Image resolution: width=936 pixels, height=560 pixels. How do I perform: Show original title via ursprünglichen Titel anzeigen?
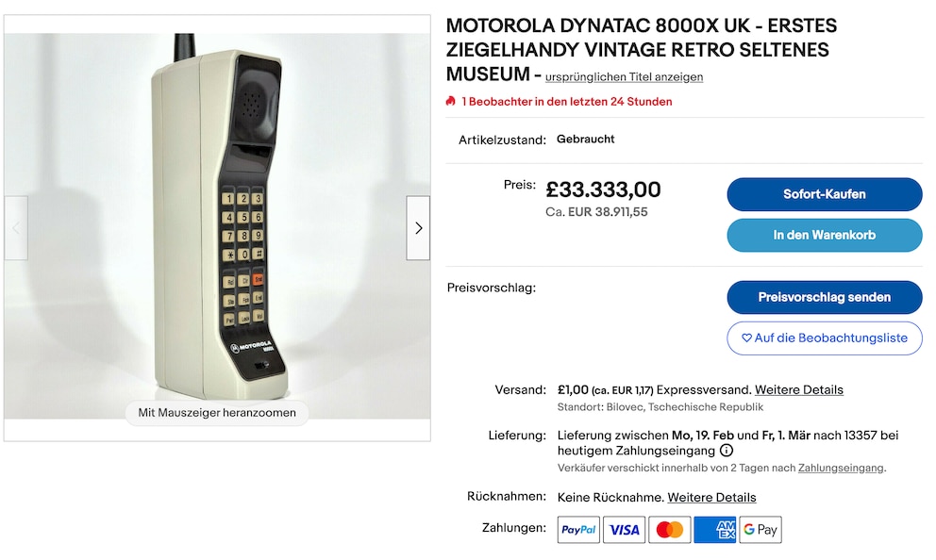click(624, 77)
